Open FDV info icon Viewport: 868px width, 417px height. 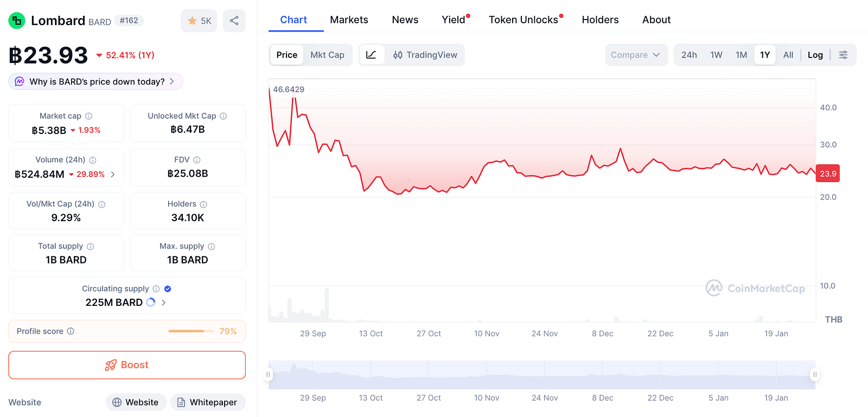pos(197,160)
